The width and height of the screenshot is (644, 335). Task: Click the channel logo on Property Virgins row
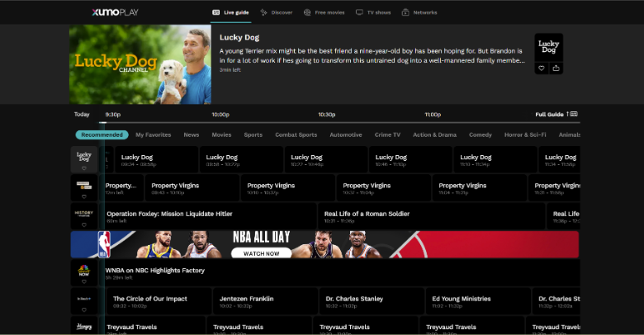pyautogui.click(x=83, y=185)
